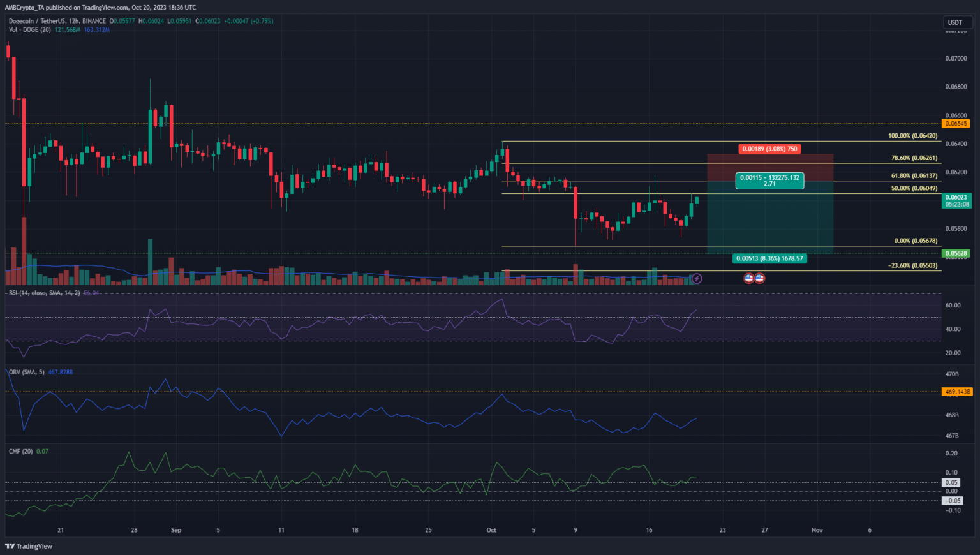
Task: Click the risk/reward ratio 2.71 label
Action: coord(769,184)
